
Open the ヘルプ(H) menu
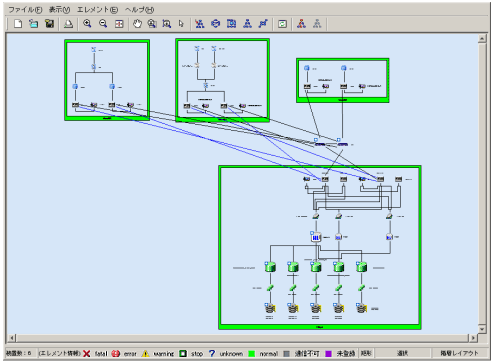(x=139, y=10)
